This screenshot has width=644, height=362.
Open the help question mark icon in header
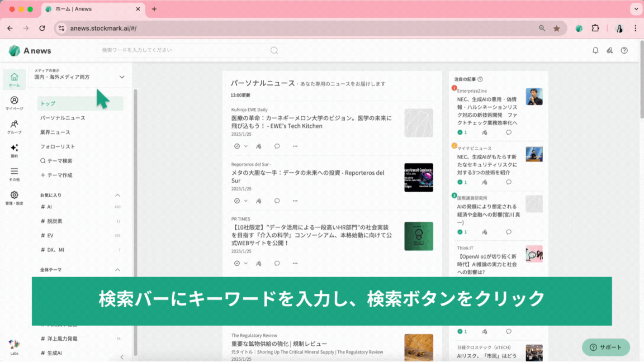pyautogui.click(x=624, y=50)
